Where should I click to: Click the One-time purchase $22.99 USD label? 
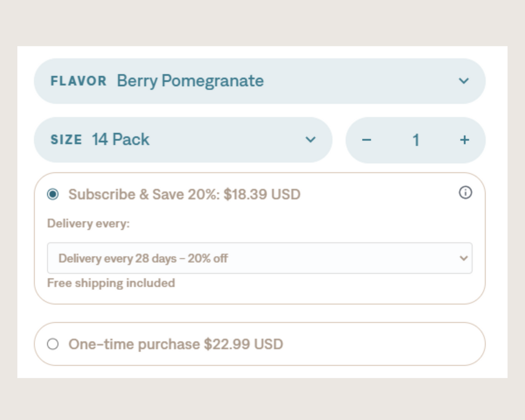click(176, 344)
